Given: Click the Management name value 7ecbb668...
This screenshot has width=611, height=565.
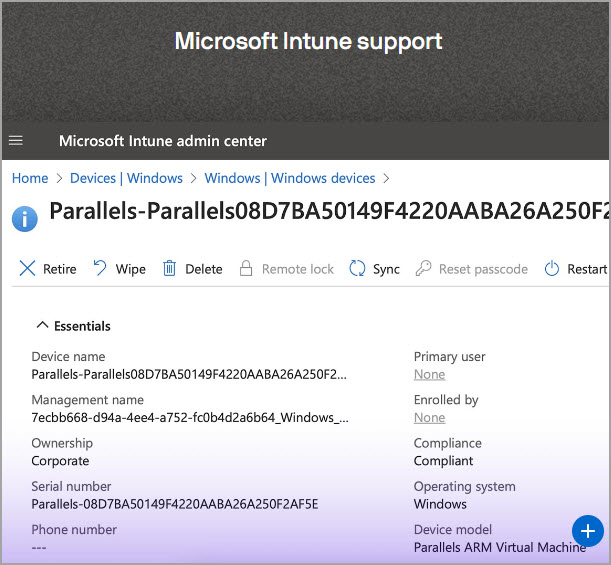Looking at the screenshot, I should click(190, 418).
